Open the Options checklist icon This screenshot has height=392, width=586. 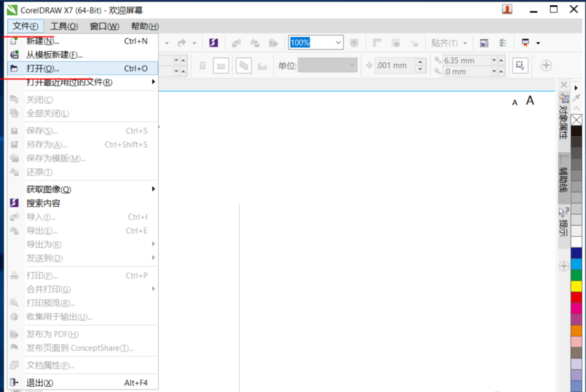(x=503, y=43)
